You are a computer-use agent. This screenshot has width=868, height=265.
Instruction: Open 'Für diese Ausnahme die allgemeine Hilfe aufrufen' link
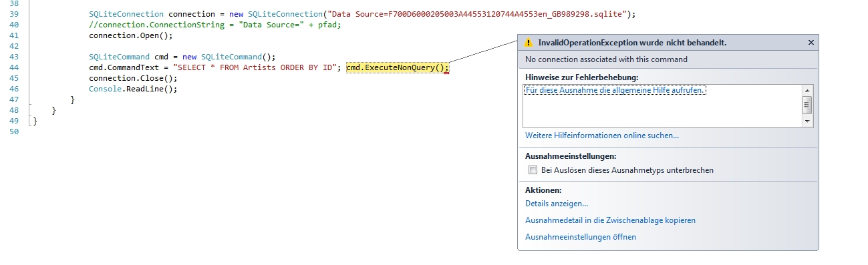tap(615, 89)
